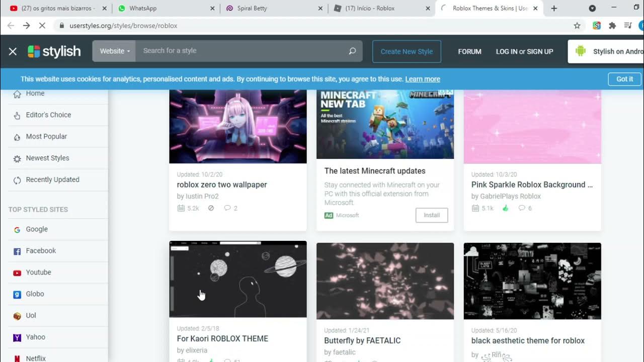Click Butterfly by FAETALIC title
Image resolution: width=644 pixels, height=362 pixels.
pos(362,340)
